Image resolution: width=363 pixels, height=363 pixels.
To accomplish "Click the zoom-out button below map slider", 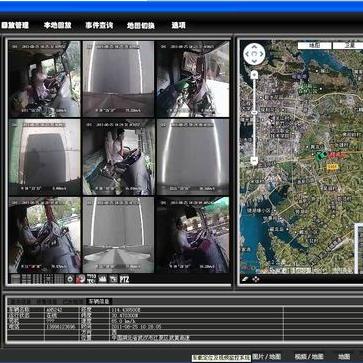I will pos(254,161).
